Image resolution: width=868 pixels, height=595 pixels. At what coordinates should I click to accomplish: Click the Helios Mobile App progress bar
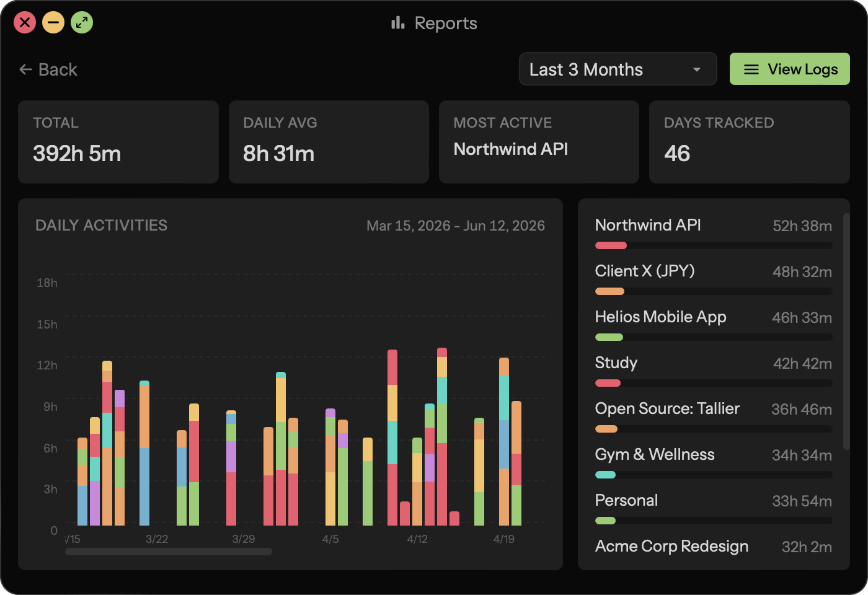(714, 337)
